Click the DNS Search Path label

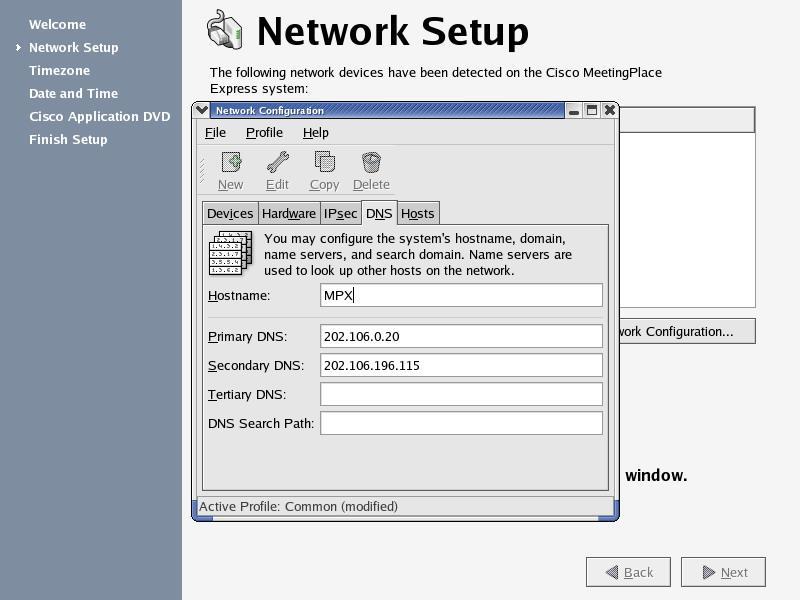(x=261, y=424)
